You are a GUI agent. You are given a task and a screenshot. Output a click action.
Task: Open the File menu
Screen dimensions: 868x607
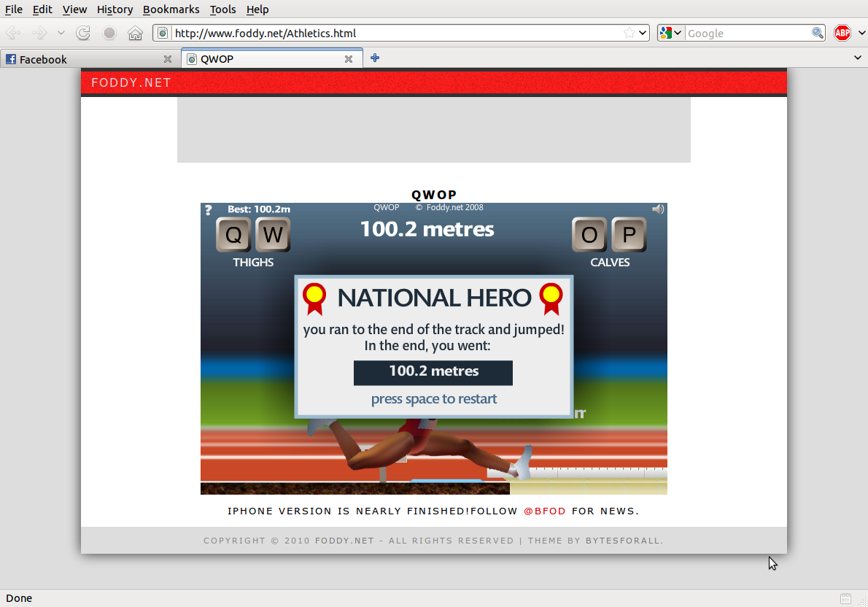click(x=14, y=9)
